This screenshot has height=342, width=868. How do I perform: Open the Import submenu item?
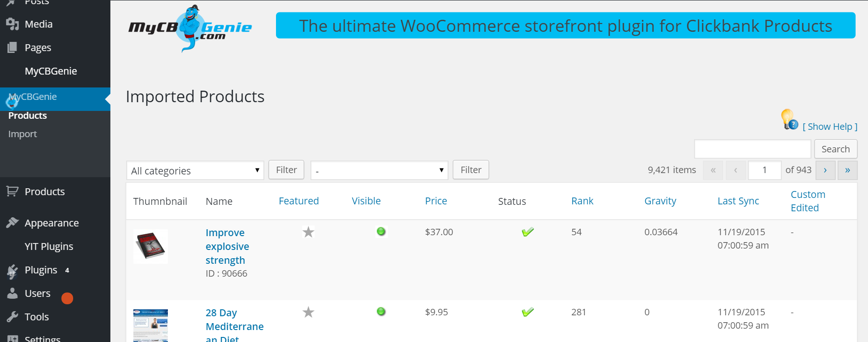(23, 134)
